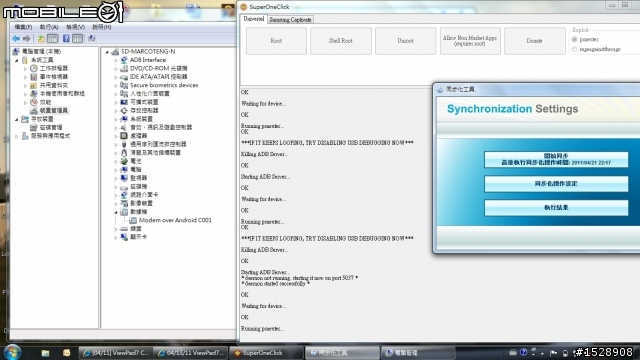The height and width of the screenshot is (360, 640).
Task: Collapse 系統工具 System Tools node
Action: click(x=17, y=60)
